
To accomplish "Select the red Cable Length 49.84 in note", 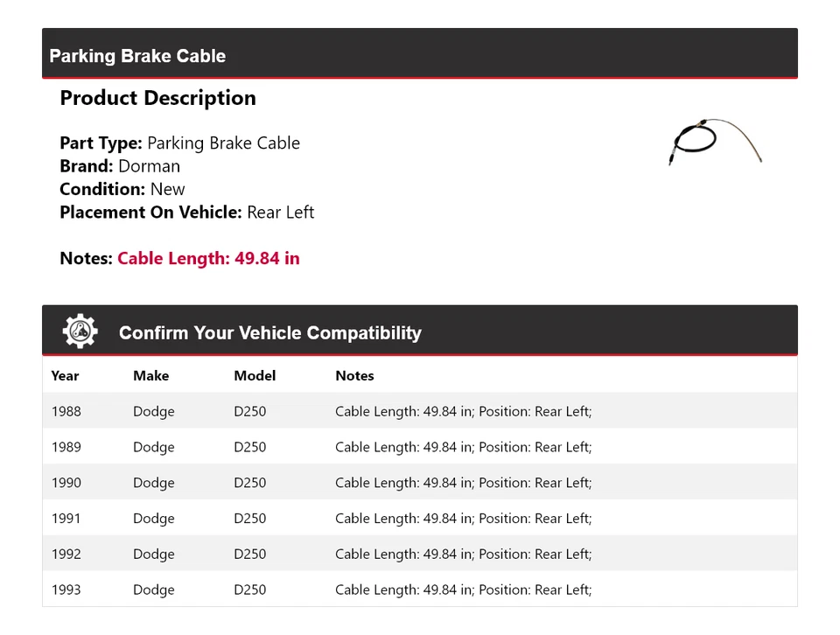I will (208, 258).
